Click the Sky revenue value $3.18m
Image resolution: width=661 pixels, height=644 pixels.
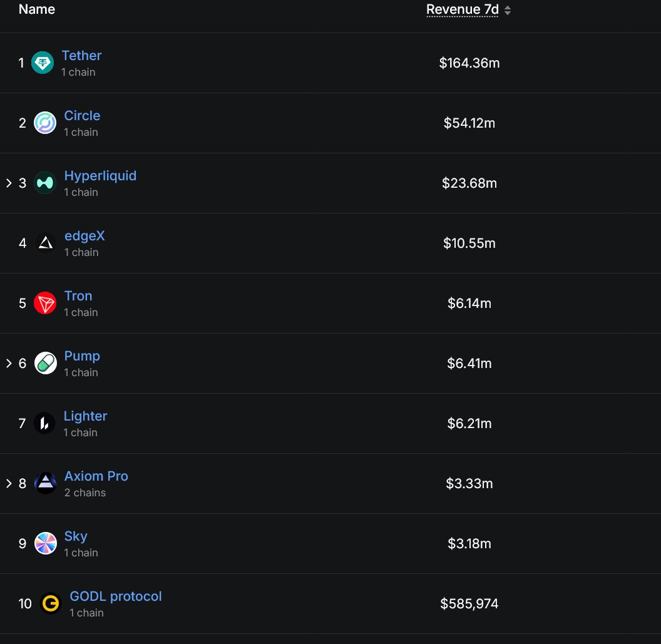[469, 543]
